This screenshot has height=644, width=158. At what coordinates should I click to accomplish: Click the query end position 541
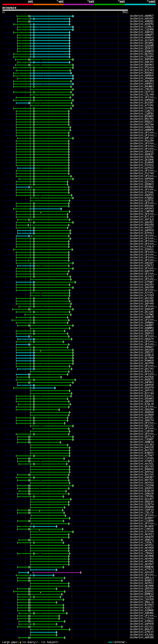pyautogui.click(x=125, y=12)
